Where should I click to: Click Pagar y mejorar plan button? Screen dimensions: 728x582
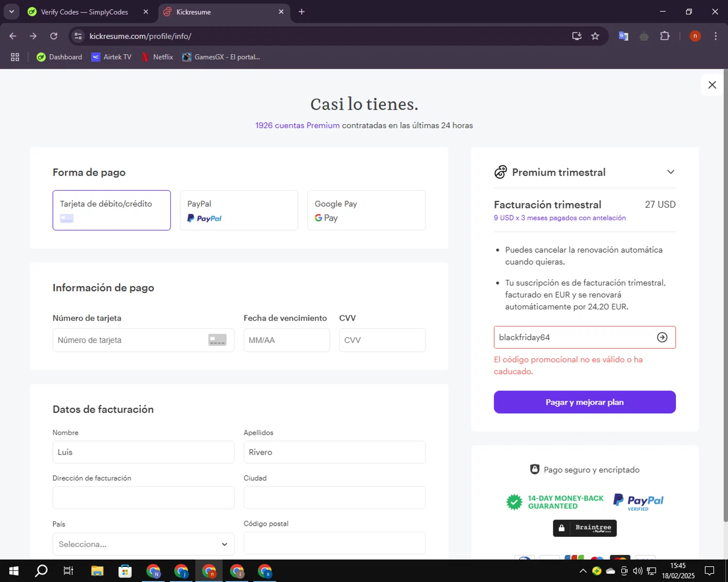click(584, 402)
